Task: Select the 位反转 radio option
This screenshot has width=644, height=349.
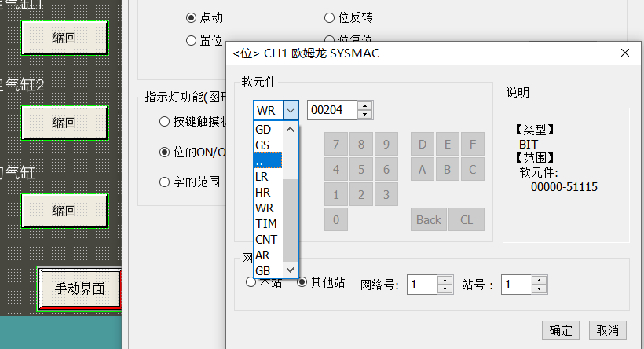Action: pos(330,17)
